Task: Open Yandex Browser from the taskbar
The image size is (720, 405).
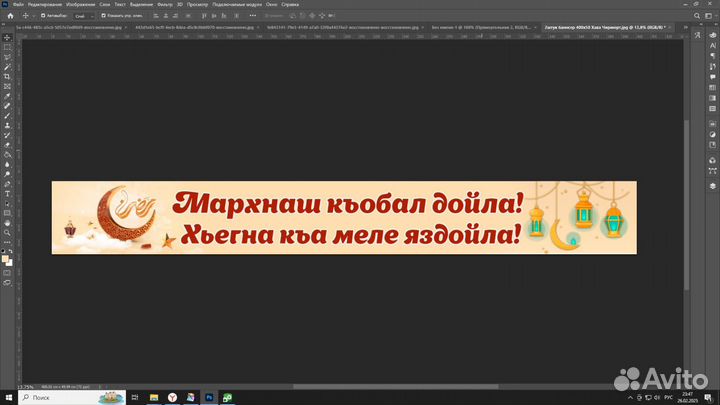Action: click(172, 398)
